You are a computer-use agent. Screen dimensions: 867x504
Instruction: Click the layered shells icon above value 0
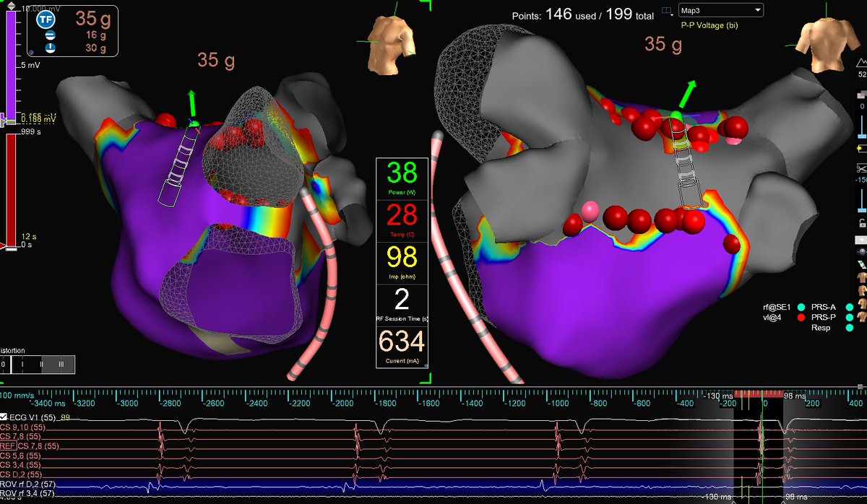860,95
